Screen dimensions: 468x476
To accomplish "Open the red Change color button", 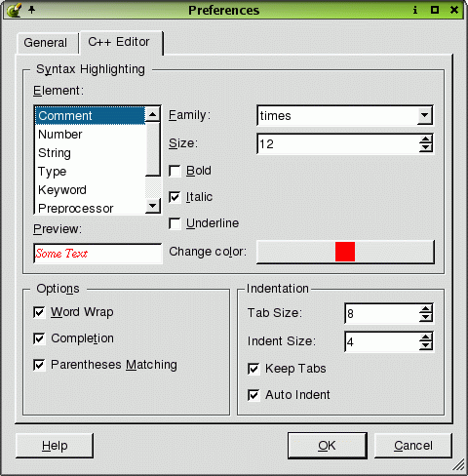I will pos(345,252).
